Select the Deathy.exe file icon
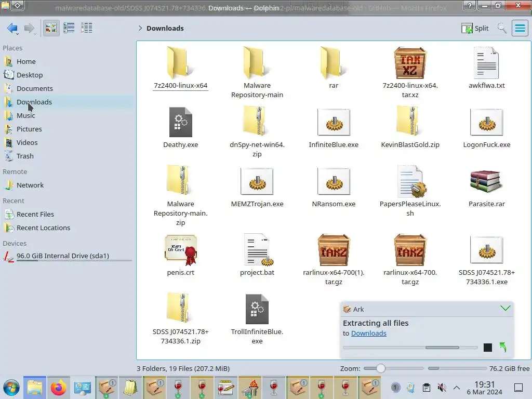 180,122
